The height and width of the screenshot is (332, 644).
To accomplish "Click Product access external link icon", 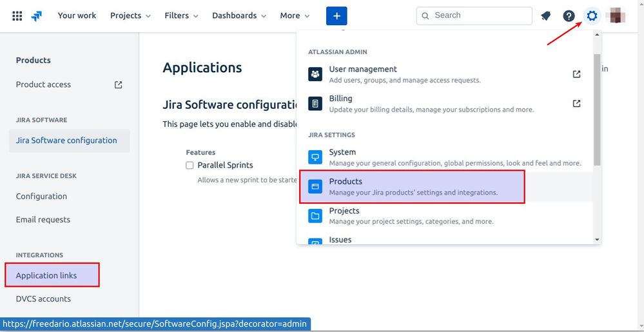I will tap(118, 84).
